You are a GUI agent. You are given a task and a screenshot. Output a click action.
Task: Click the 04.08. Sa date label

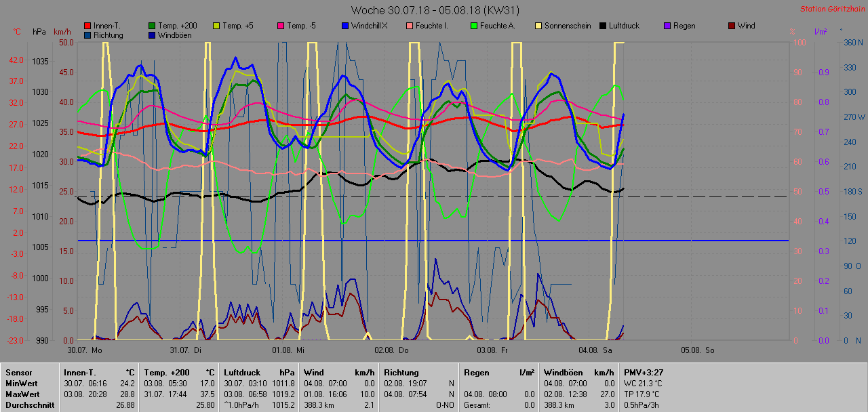[595, 350]
